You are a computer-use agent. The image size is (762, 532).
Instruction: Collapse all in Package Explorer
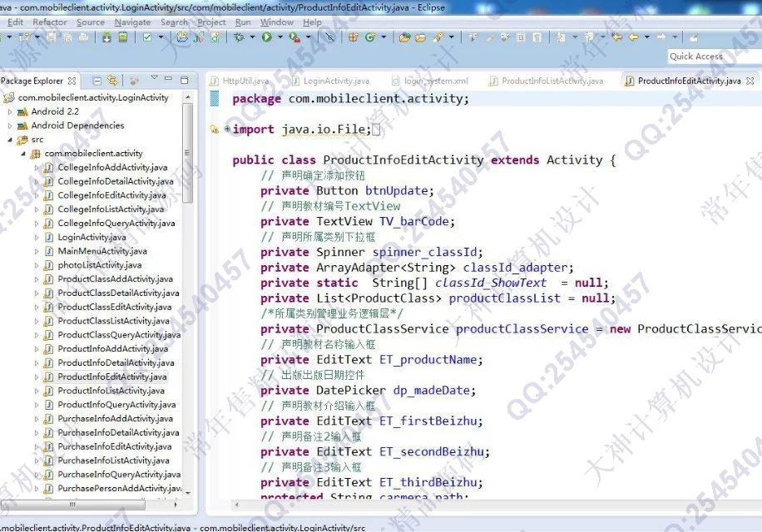(x=97, y=81)
